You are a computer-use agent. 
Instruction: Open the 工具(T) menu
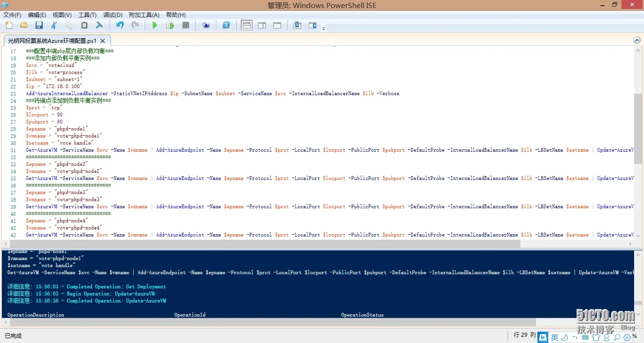[x=87, y=15]
